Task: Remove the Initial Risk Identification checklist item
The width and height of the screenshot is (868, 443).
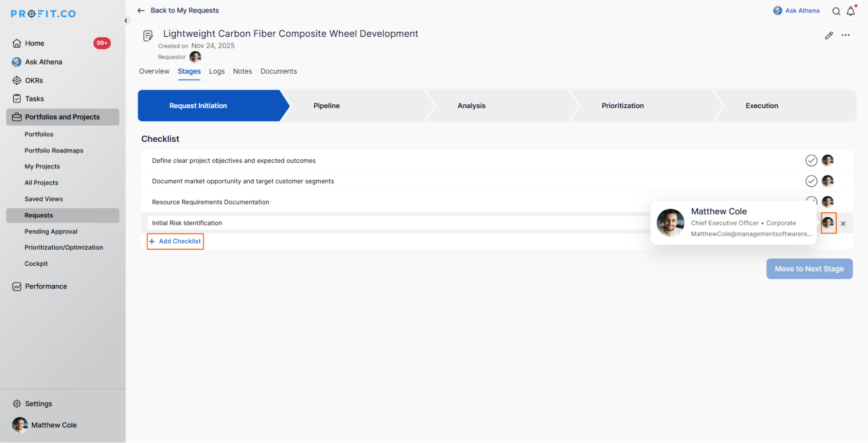Action: point(843,224)
